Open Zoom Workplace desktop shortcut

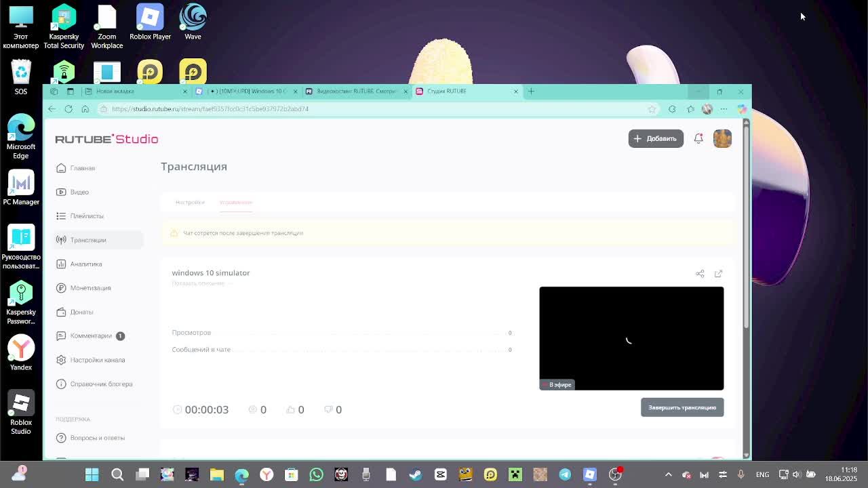(x=106, y=27)
